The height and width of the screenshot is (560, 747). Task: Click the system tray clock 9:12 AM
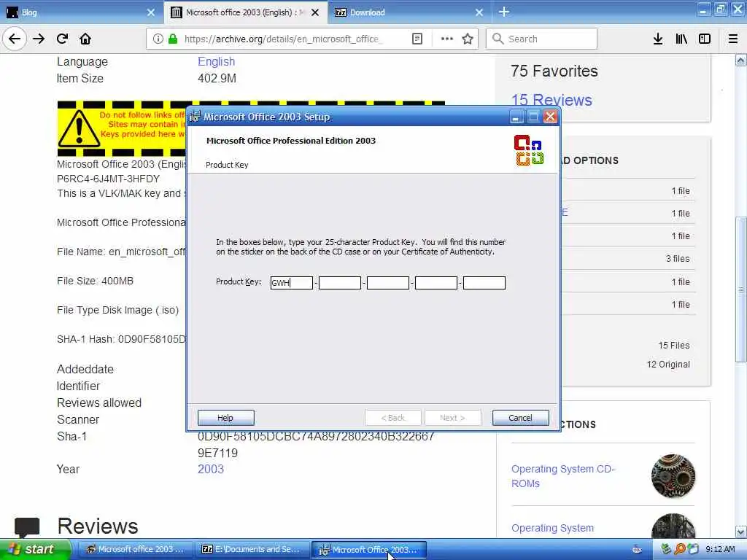point(720,549)
